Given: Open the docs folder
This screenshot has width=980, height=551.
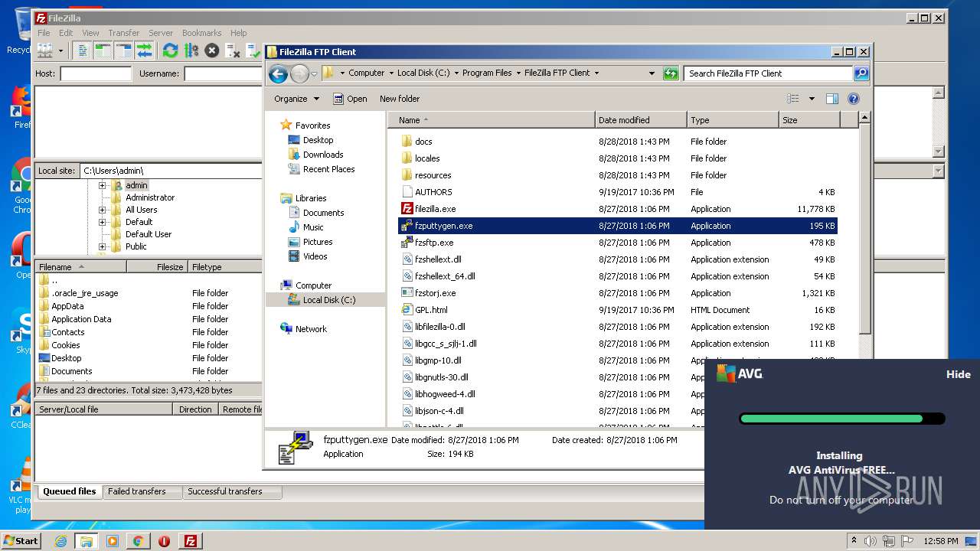Looking at the screenshot, I should coord(423,142).
